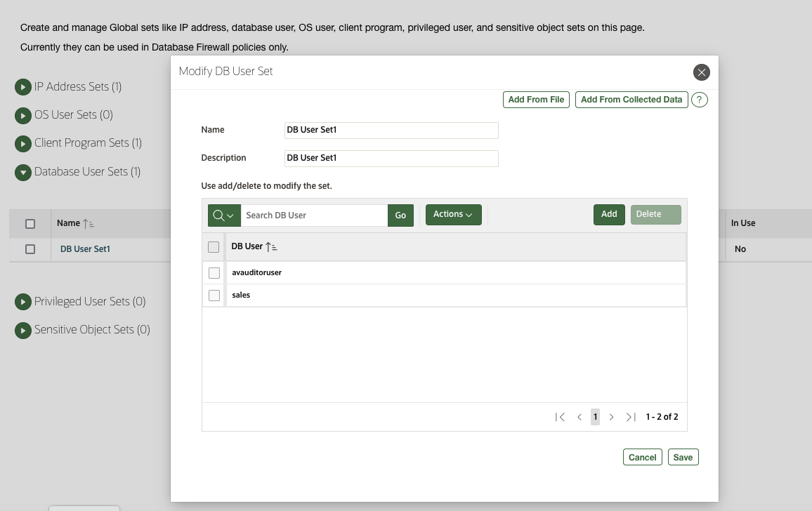Check the avauditoruser checkbox
The height and width of the screenshot is (511, 812).
click(x=214, y=272)
